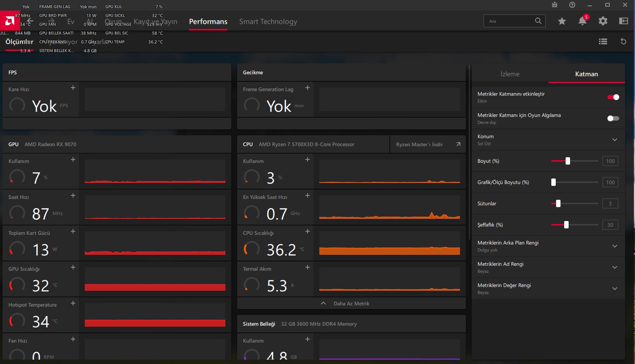Enable Oyun Algılama toggle

(x=613, y=118)
